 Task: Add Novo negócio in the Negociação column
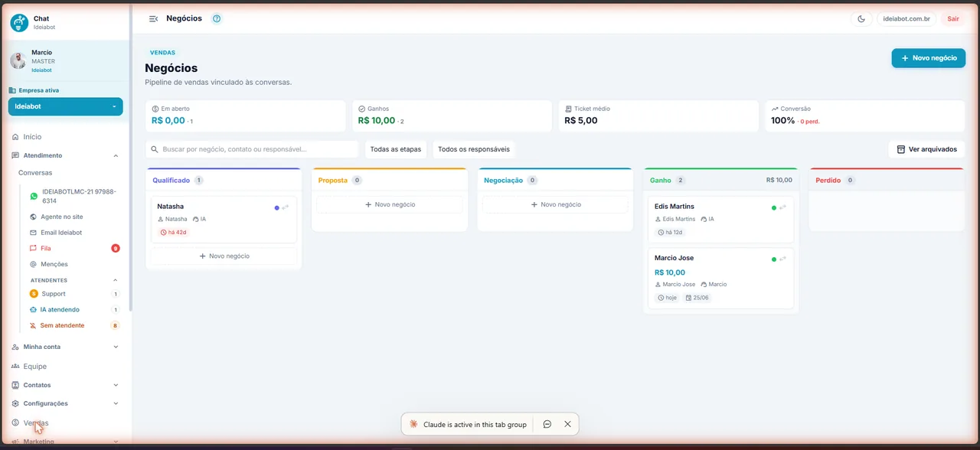pos(555,204)
